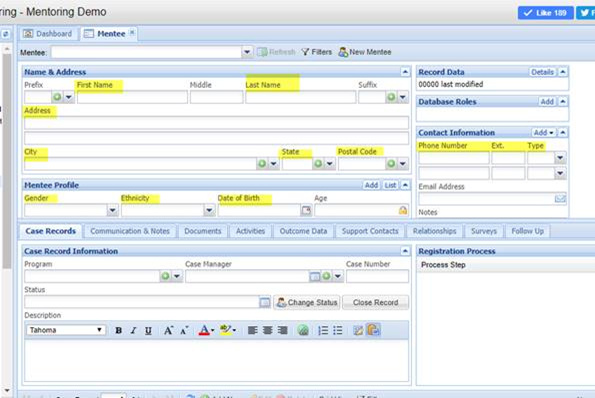
Task: Collapse the Database Roles panel
Action: [x=563, y=101]
